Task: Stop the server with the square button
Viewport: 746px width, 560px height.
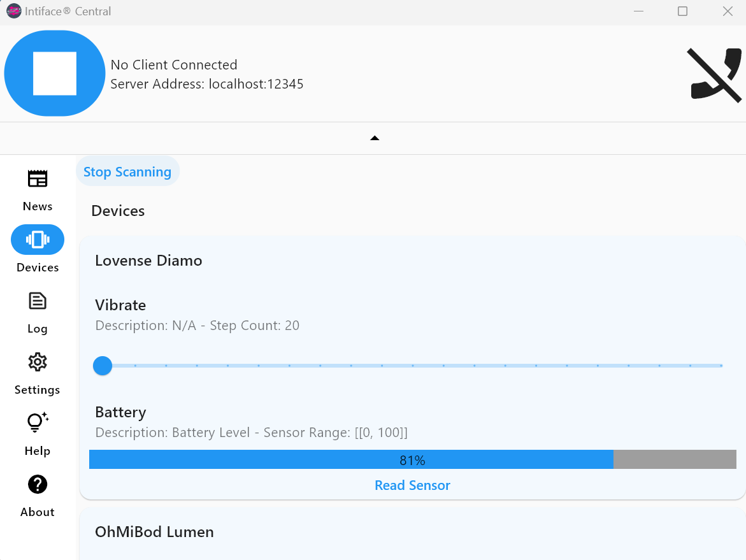Action: click(x=54, y=73)
